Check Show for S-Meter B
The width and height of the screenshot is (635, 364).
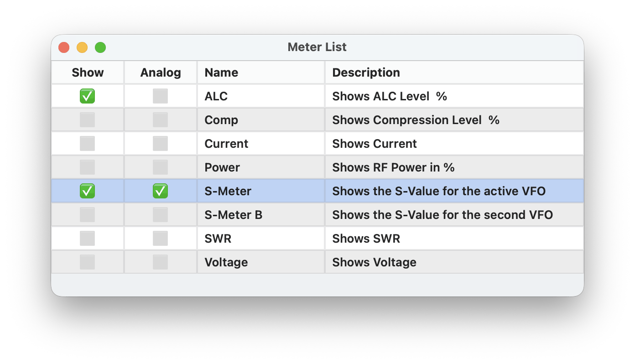tap(87, 215)
